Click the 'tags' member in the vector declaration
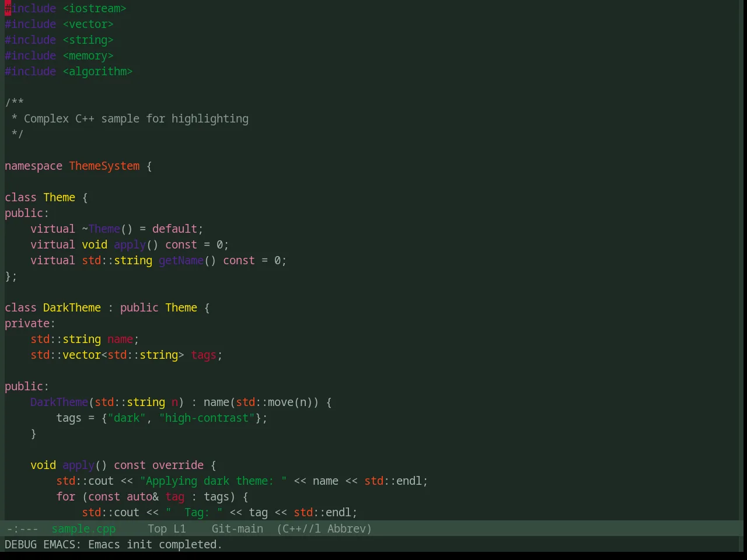 click(x=204, y=355)
